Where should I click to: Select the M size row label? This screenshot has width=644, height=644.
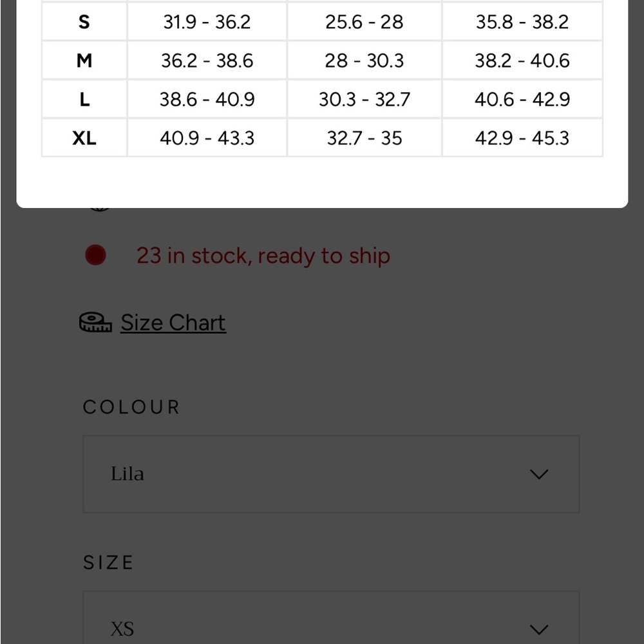pyautogui.click(x=84, y=61)
